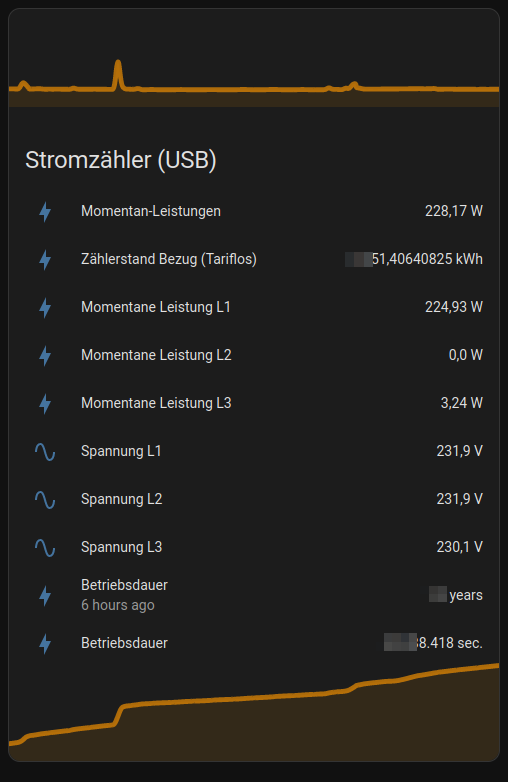Click the 230,1 V value for Spannung L3
This screenshot has width=508, height=782.
(x=460, y=547)
